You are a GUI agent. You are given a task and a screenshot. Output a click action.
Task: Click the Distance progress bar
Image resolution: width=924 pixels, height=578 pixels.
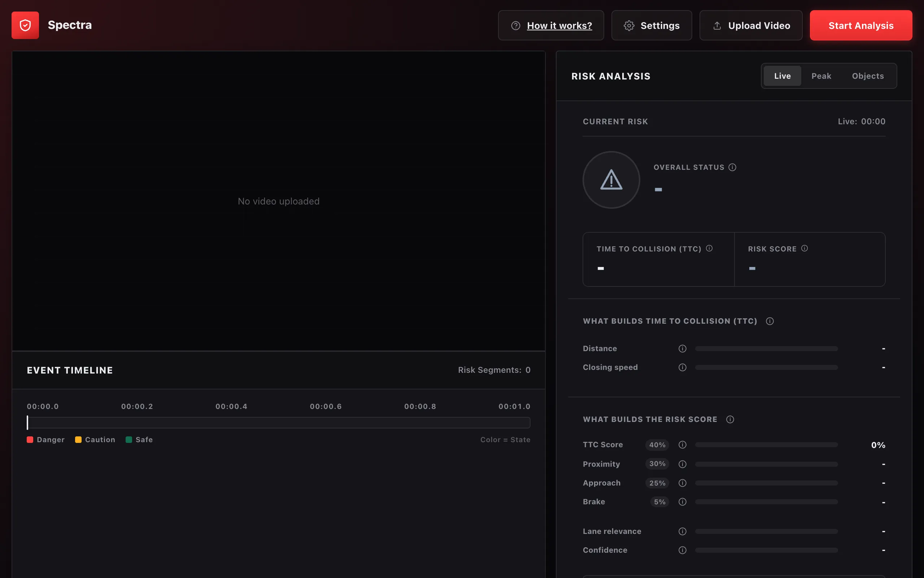click(766, 348)
